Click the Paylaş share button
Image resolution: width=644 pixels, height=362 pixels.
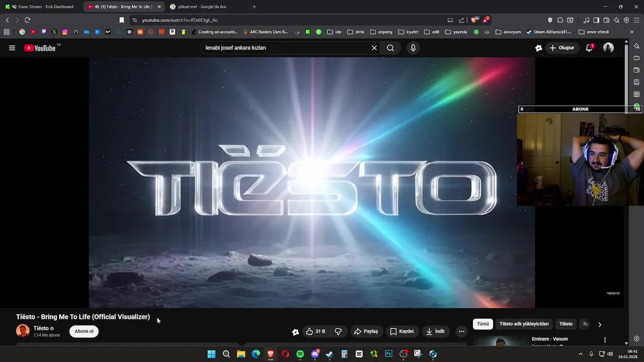coord(366,331)
